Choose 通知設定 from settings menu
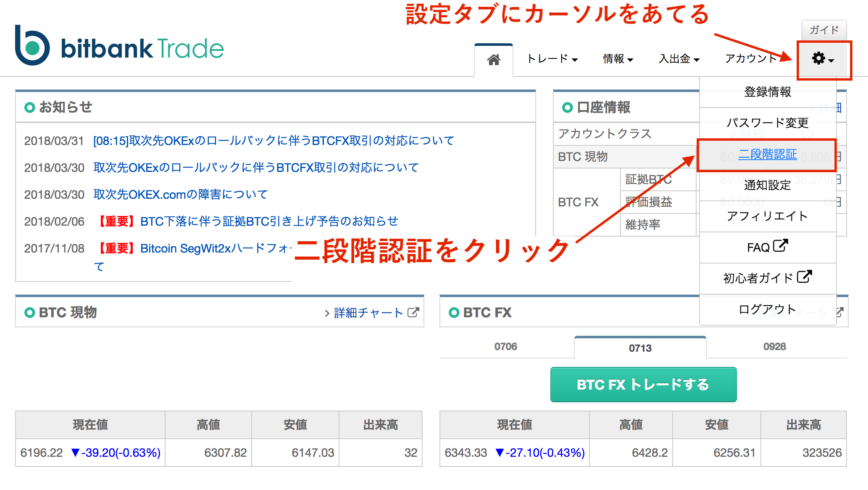868x490 pixels. coord(768,185)
